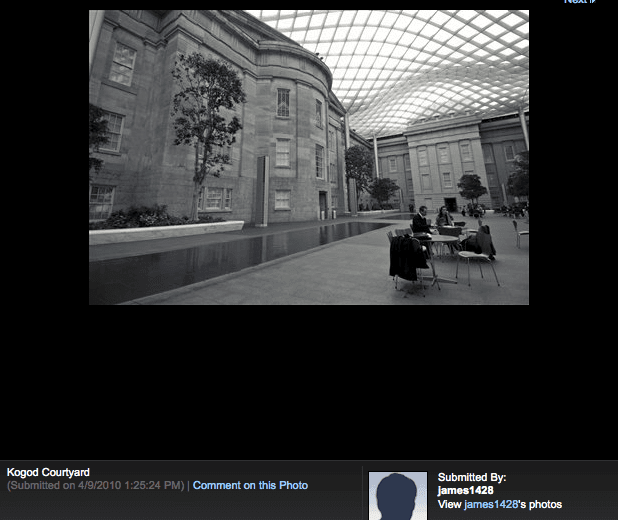Click the arrow icon beside Next
Viewport: 618px width, 520px height.
pos(593,2)
